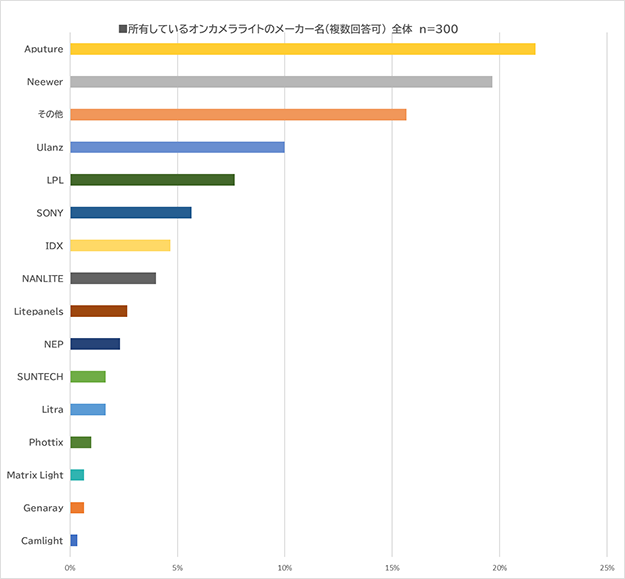Screen dimensions: 625x579
Task: Click the yellow Aputure bar
Action: 302,49
